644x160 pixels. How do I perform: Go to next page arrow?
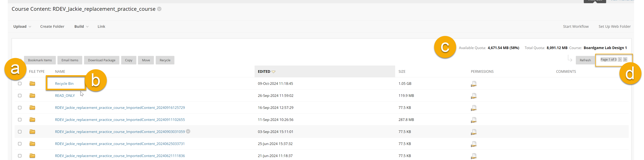(x=619, y=59)
